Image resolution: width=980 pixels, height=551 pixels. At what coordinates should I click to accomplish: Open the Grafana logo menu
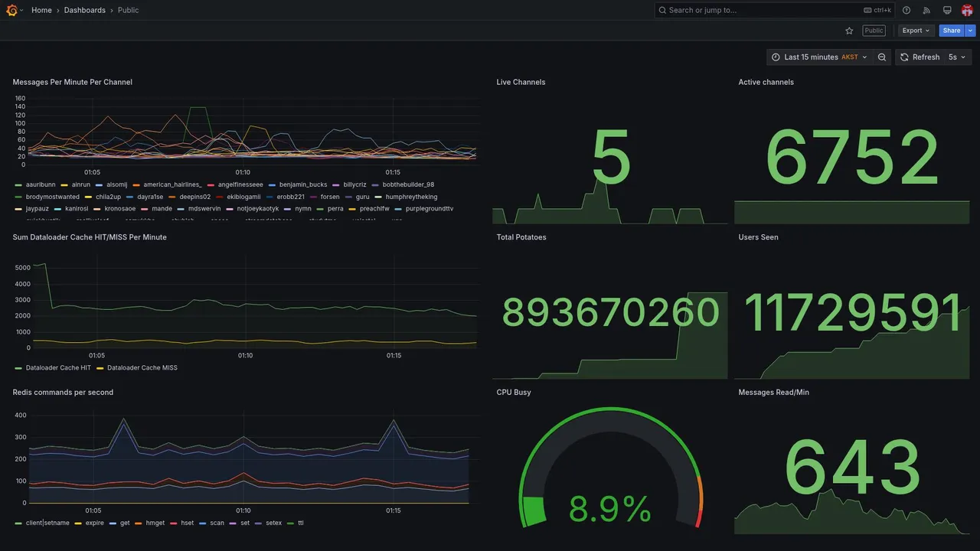(12, 10)
